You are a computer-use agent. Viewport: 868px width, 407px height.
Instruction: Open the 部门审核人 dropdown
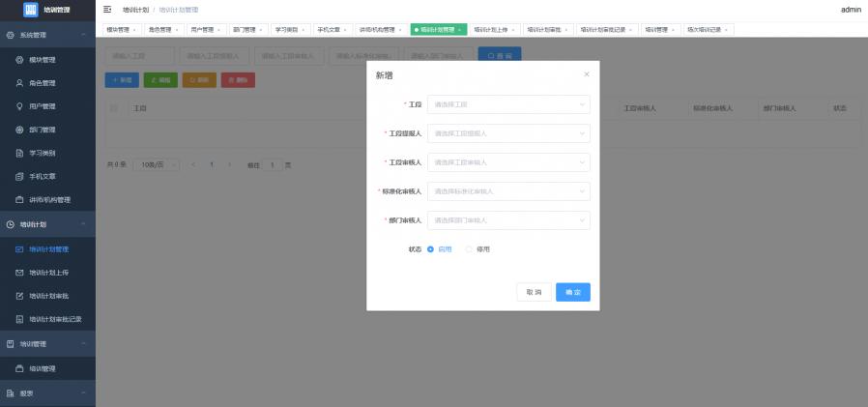[508, 220]
